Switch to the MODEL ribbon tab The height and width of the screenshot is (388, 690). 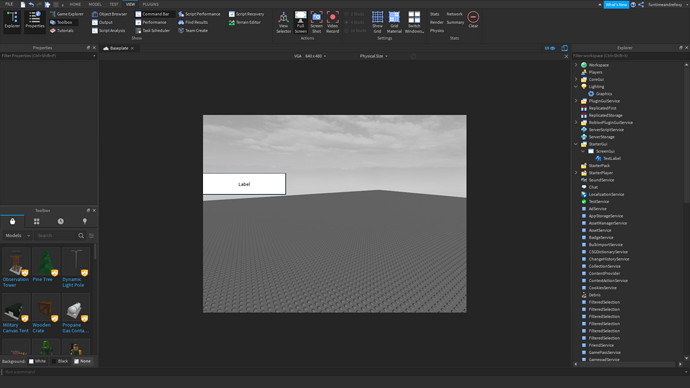[95, 4]
